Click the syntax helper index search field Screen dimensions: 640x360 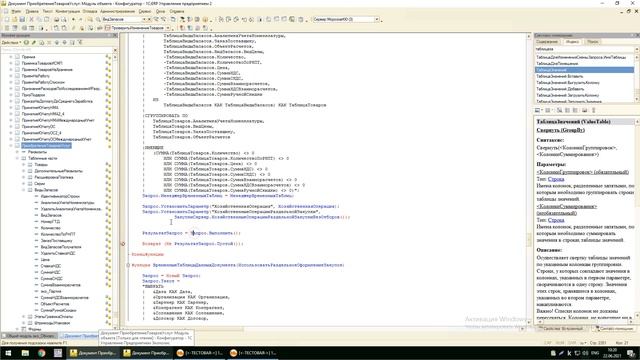click(584, 49)
